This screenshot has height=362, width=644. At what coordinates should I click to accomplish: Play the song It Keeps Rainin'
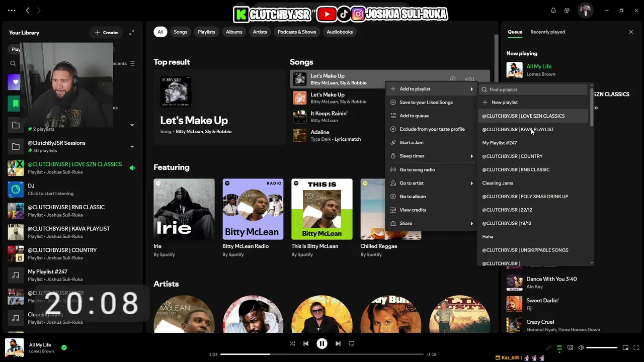[x=300, y=117]
